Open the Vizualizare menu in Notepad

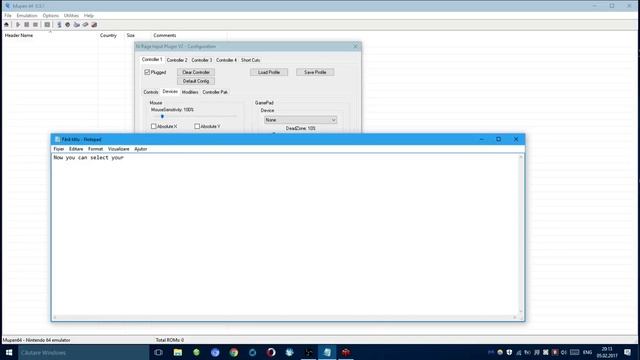[x=118, y=149]
